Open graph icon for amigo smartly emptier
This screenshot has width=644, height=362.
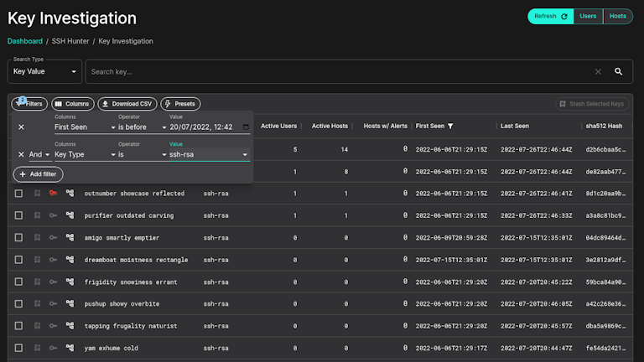pyautogui.click(x=70, y=237)
